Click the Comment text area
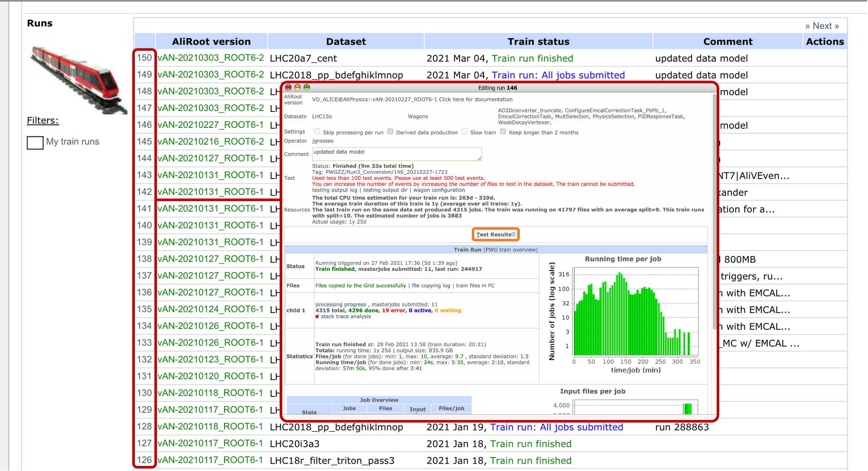 point(396,154)
